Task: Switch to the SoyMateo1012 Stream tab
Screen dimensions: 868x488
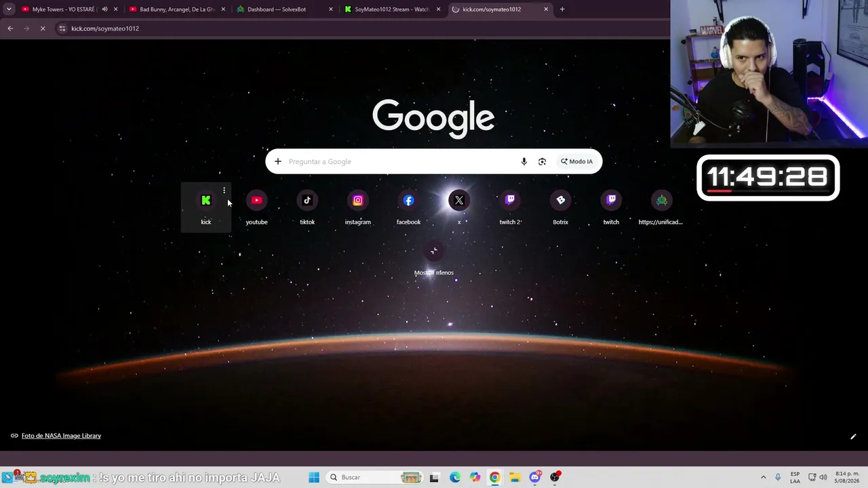Action: [x=392, y=9]
